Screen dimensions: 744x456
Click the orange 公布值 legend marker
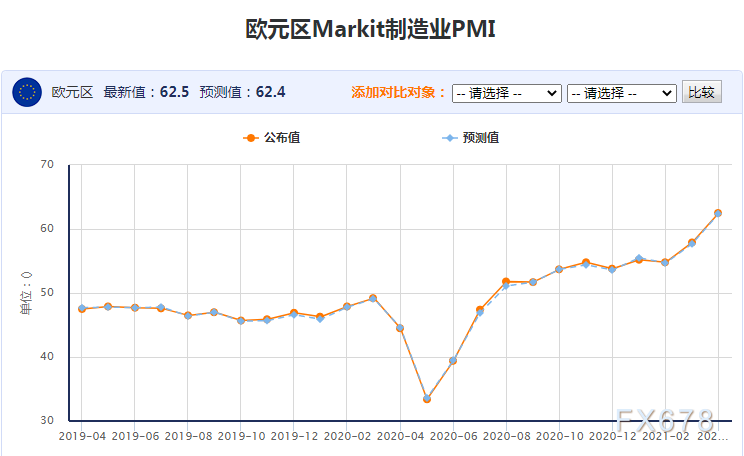251,138
